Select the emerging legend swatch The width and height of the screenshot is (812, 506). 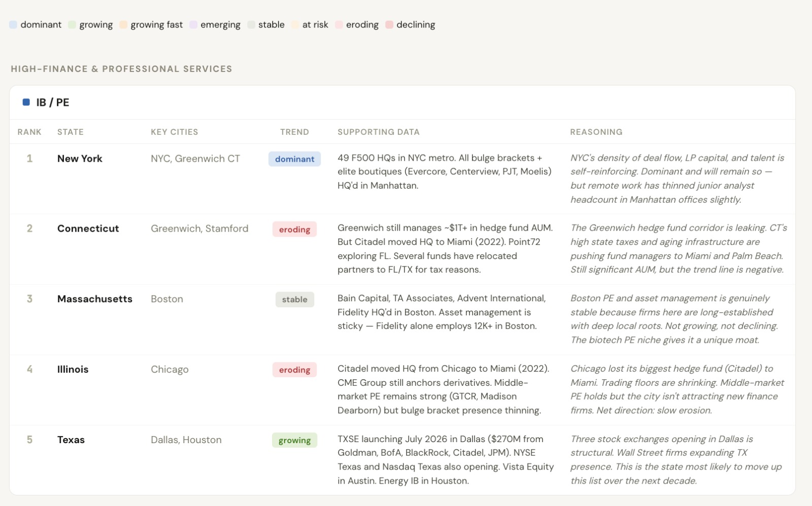click(x=193, y=25)
